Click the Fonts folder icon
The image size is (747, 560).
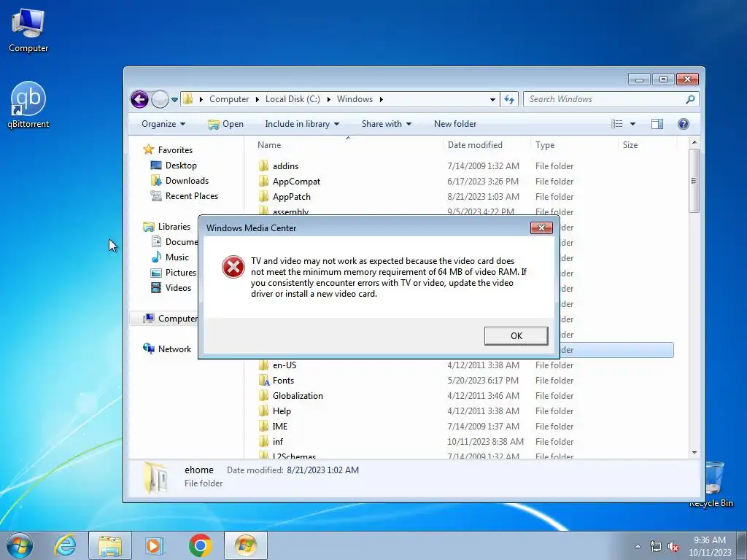(264, 381)
